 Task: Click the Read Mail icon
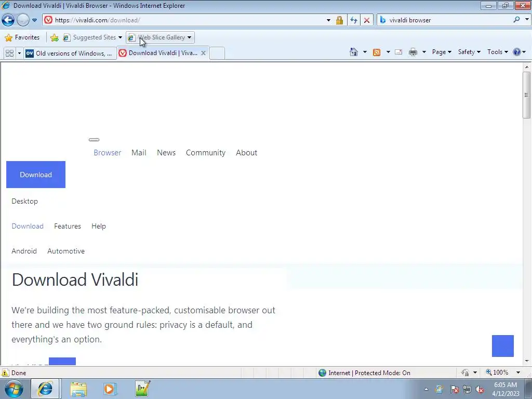[x=398, y=52]
